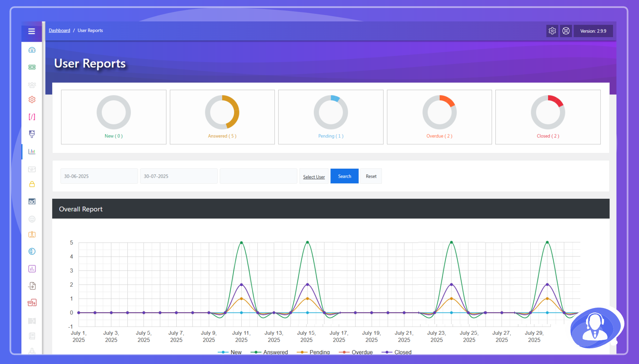
Task: Select the bar chart reports sidebar icon
Action: [x=32, y=151]
